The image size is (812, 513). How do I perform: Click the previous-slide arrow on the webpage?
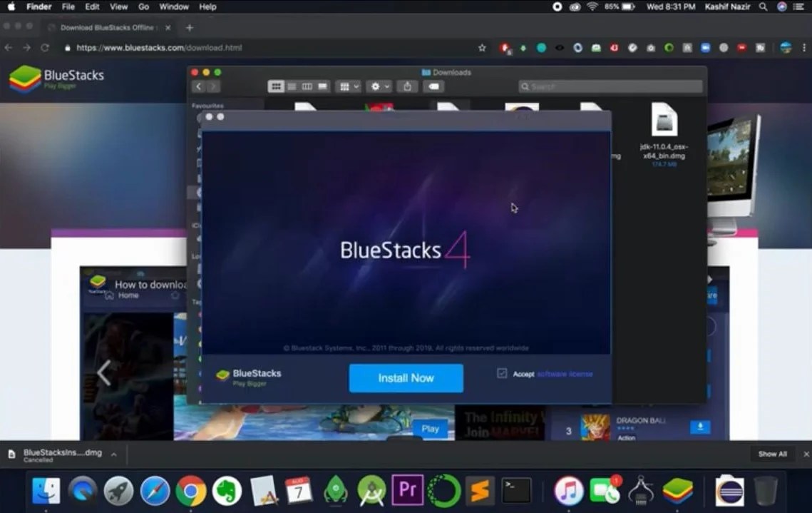pyautogui.click(x=104, y=372)
